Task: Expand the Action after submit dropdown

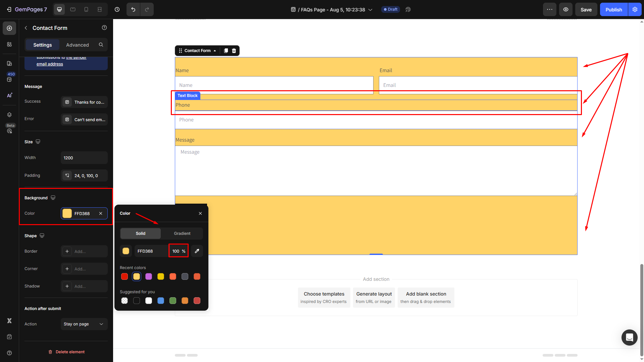Action: coord(84,324)
